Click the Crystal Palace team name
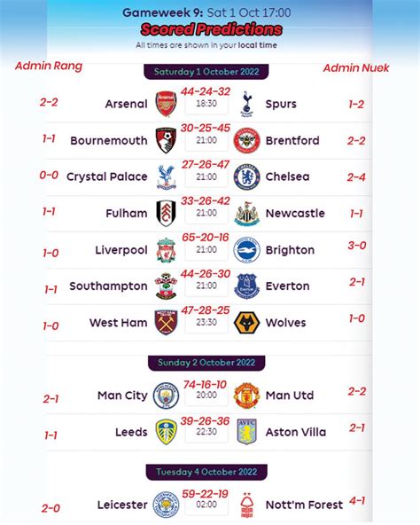The image size is (420, 525). [x=106, y=176]
